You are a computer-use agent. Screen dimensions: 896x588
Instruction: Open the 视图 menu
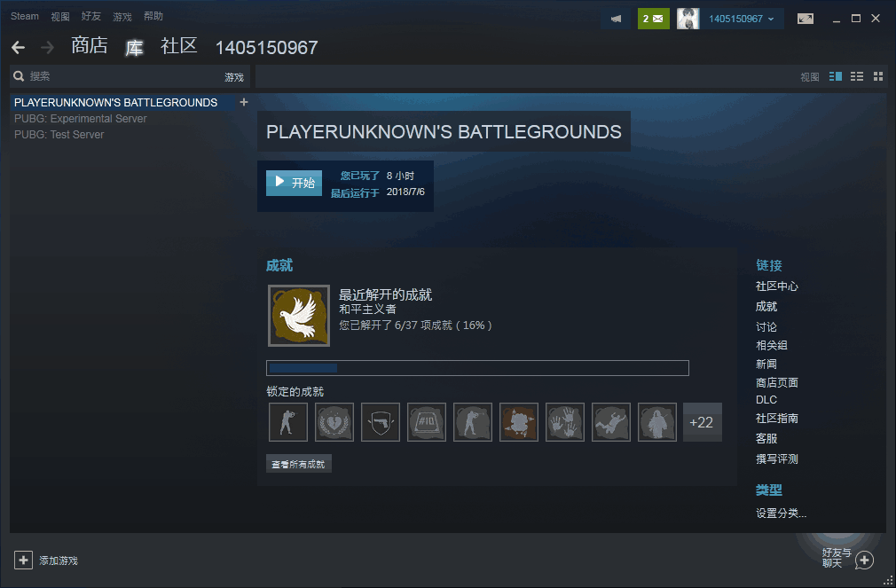coord(60,17)
